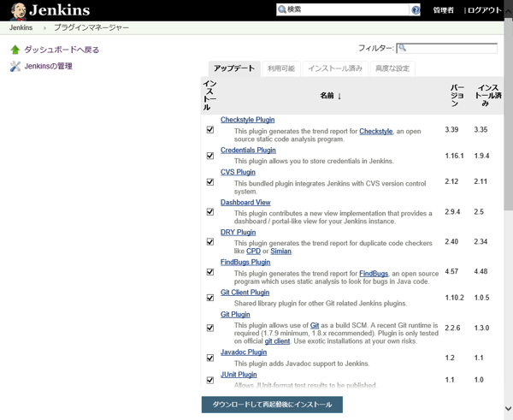
Task: Click the vertical scrollbar thumb
Action: [508, 115]
